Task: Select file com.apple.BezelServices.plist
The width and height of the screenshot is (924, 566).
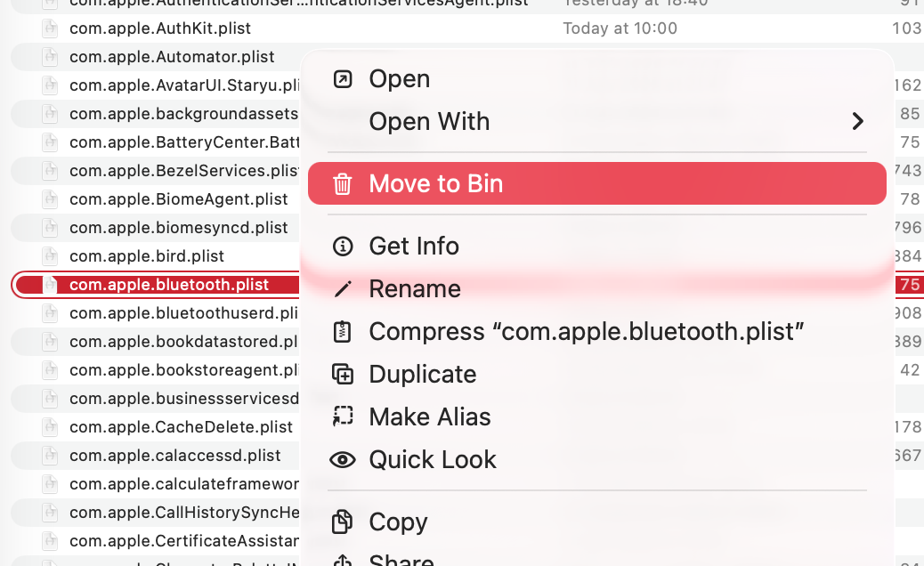Action: click(184, 171)
